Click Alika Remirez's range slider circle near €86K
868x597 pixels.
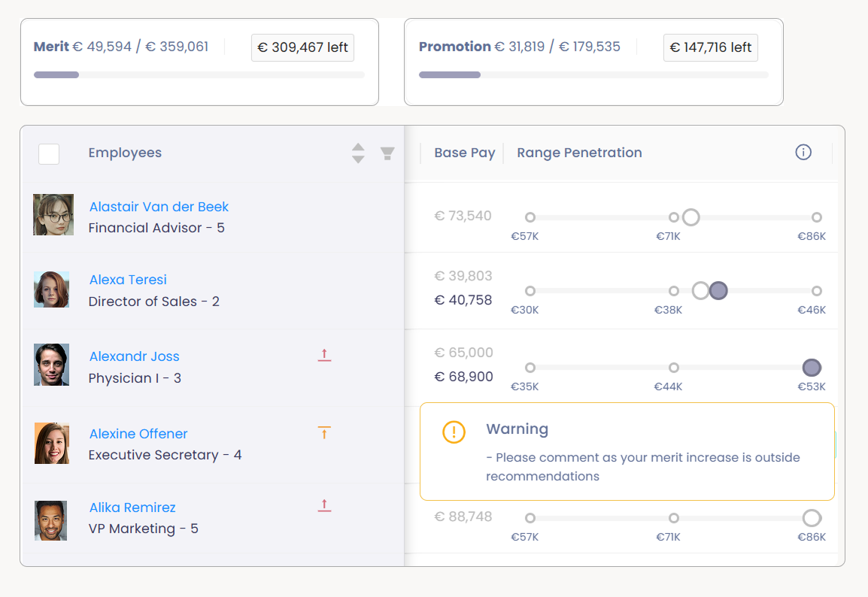tap(812, 517)
